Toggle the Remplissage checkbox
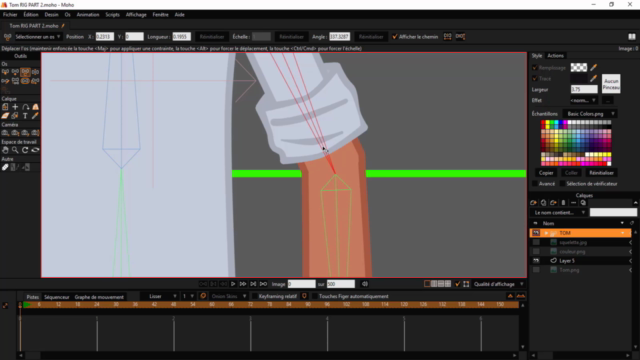The image size is (640, 360). [x=535, y=67]
